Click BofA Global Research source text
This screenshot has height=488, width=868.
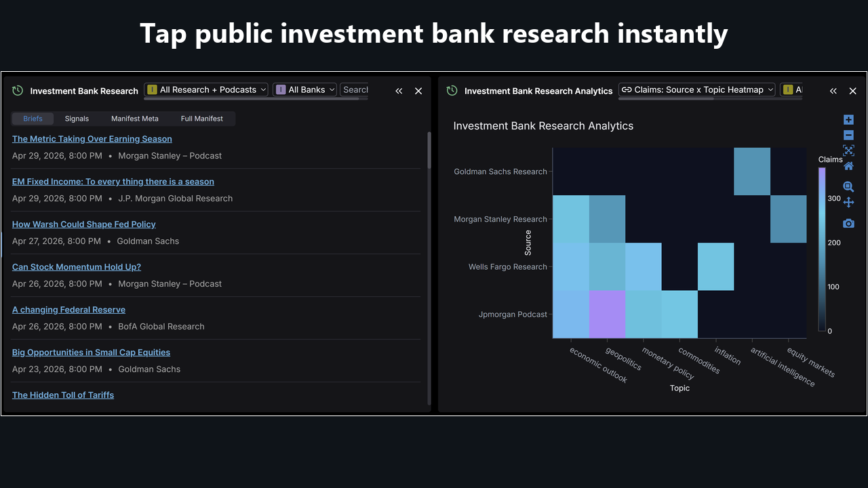[161, 327]
